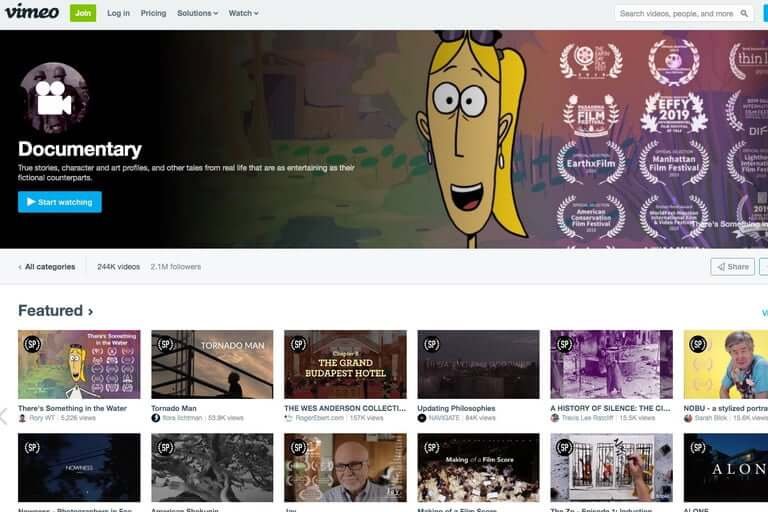This screenshot has height=512, width=768.
Task: Click There's Something in the Water title
Action: (x=72, y=408)
